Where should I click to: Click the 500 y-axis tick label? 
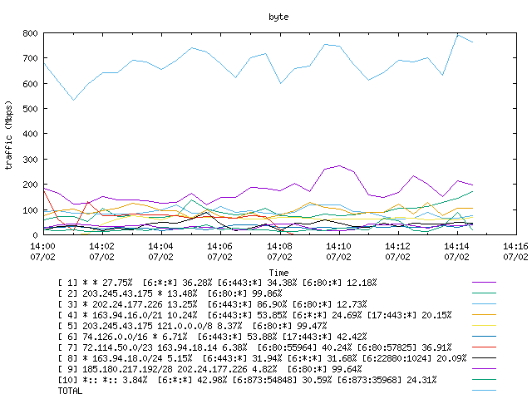tap(30, 109)
